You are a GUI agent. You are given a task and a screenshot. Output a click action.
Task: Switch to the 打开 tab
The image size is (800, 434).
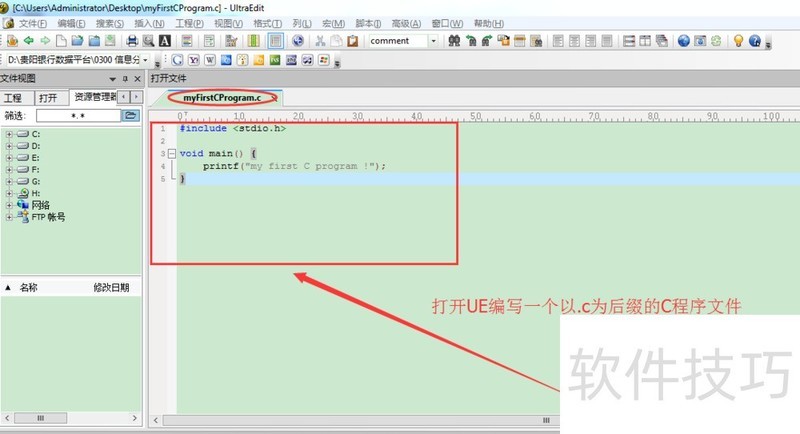[x=48, y=98]
